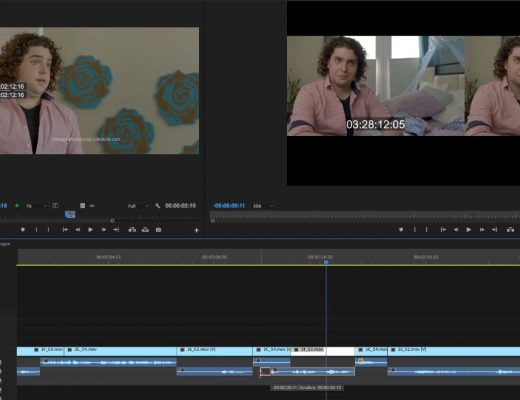Go to Out point in Program monitor
This screenshot has width=520, height=400.
pyautogui.click(x=494, y=229)
